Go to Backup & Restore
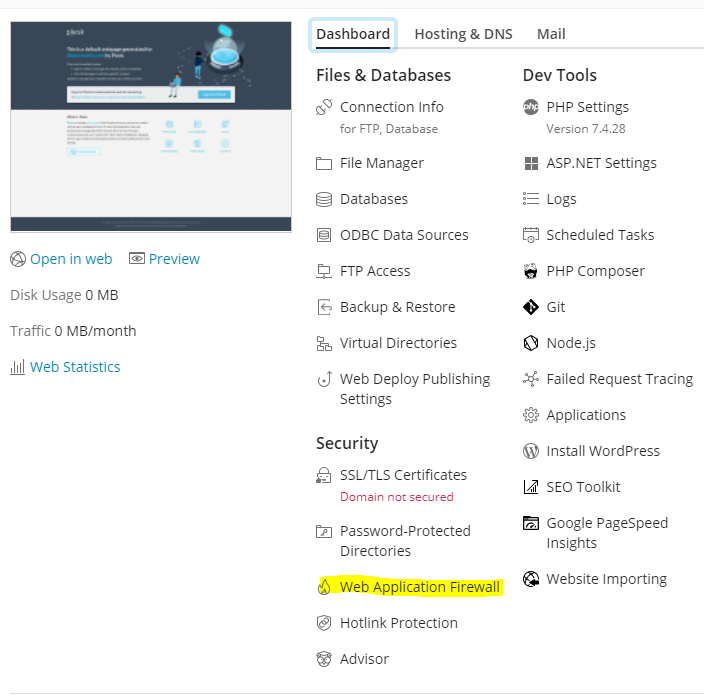The width and height of the screenshot is (704, 697). [397, 307]
